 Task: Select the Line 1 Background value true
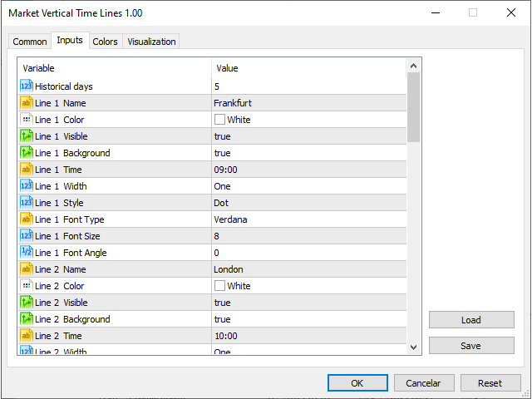[x=223, y=153]
